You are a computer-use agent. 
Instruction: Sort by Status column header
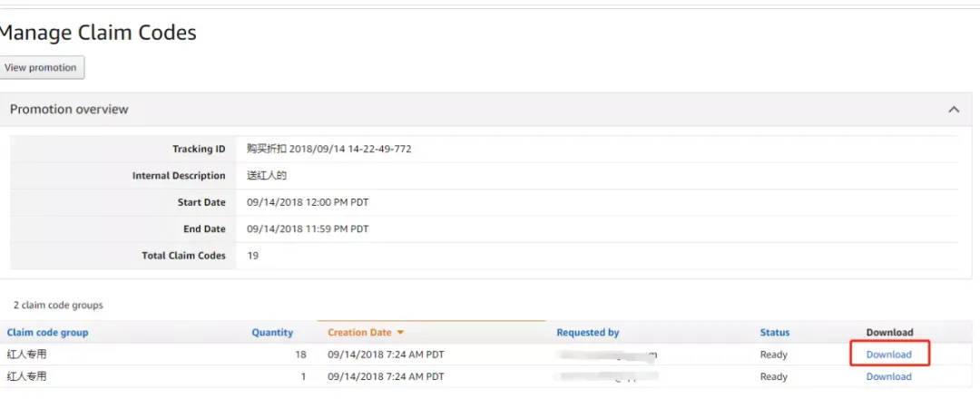774,333
